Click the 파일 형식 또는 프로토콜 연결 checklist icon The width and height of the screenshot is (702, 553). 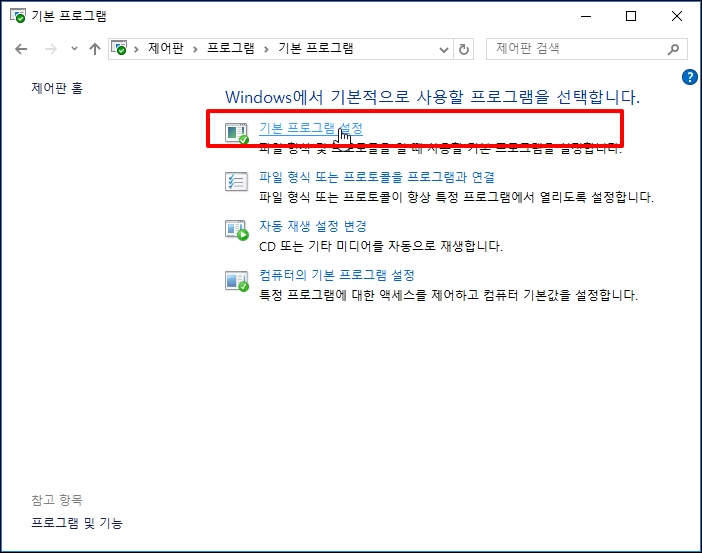coord(236,181)
